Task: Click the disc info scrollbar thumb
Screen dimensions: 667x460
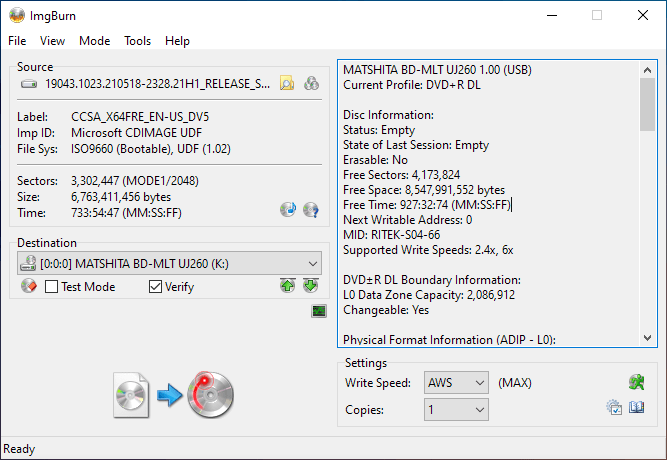Action: (x=647, y=105)
